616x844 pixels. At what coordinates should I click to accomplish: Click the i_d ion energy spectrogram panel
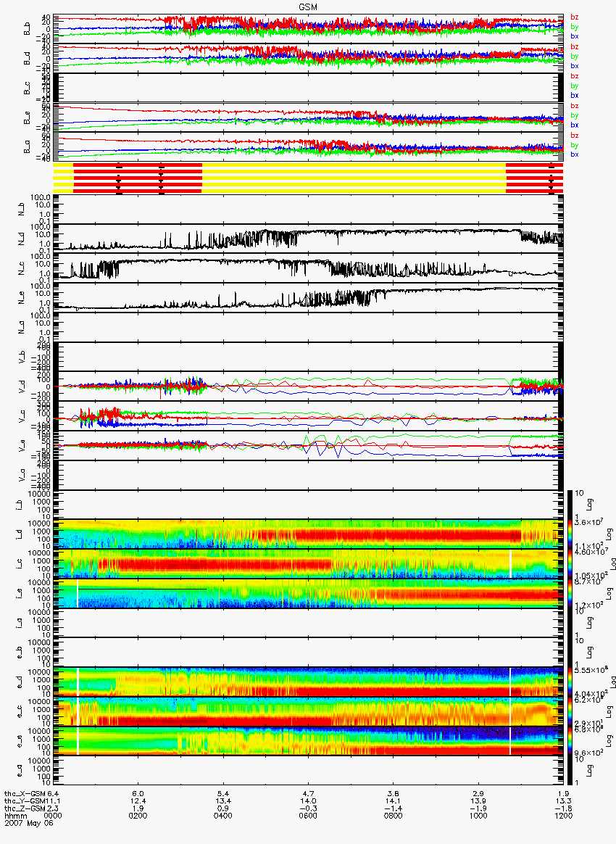[308, 534]
